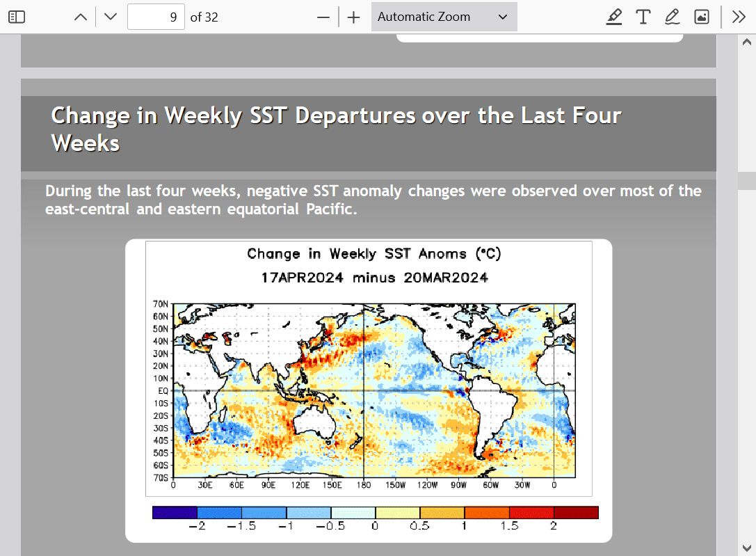
Task: Select the Add image tool
Action: click(702, 17)
